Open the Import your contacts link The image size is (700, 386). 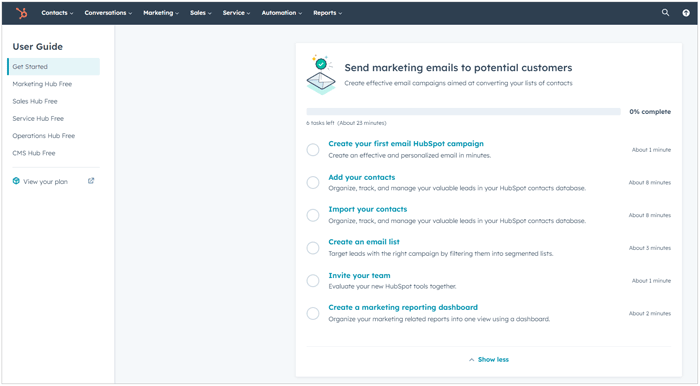367,209
